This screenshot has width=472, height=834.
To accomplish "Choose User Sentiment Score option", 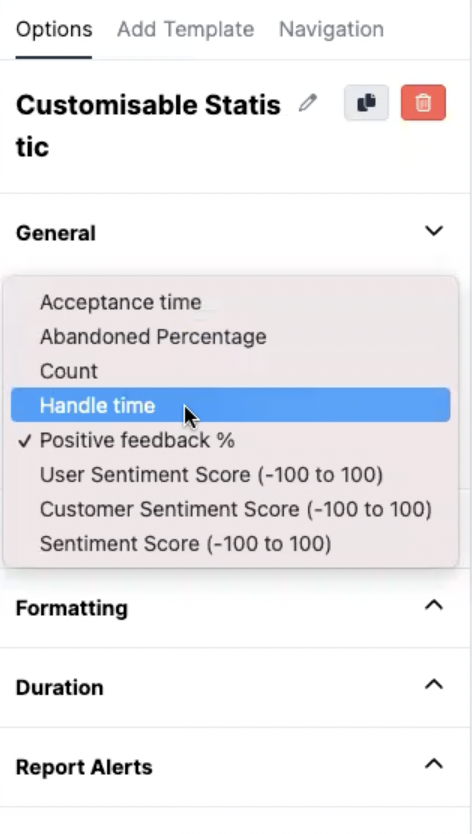I will (x=230, y=474).
